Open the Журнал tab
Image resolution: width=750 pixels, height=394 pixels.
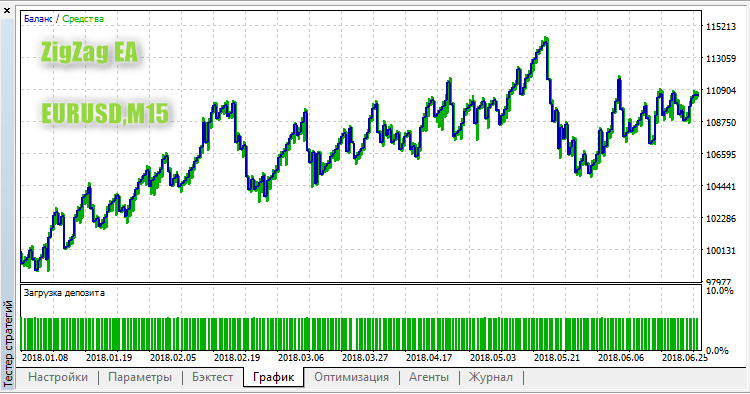coord(491,377)
